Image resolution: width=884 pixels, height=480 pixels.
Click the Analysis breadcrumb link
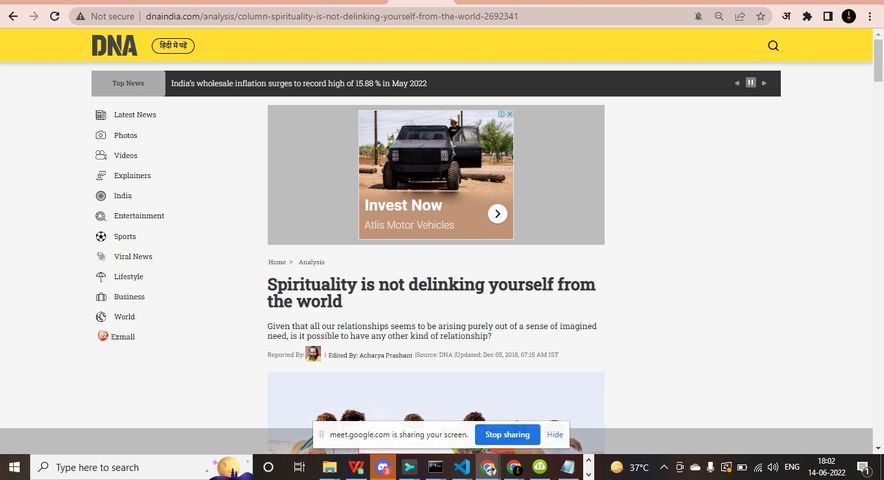(x=311, y=262)
